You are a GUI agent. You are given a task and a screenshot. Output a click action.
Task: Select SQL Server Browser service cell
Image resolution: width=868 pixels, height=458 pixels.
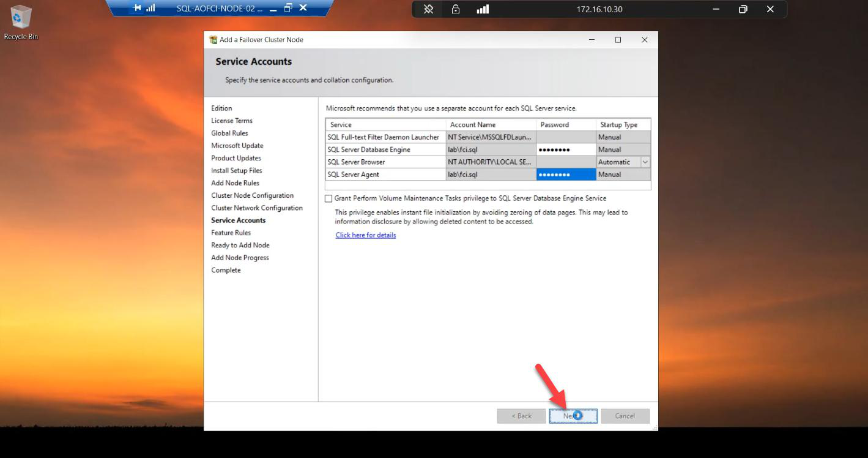(385, 162)
